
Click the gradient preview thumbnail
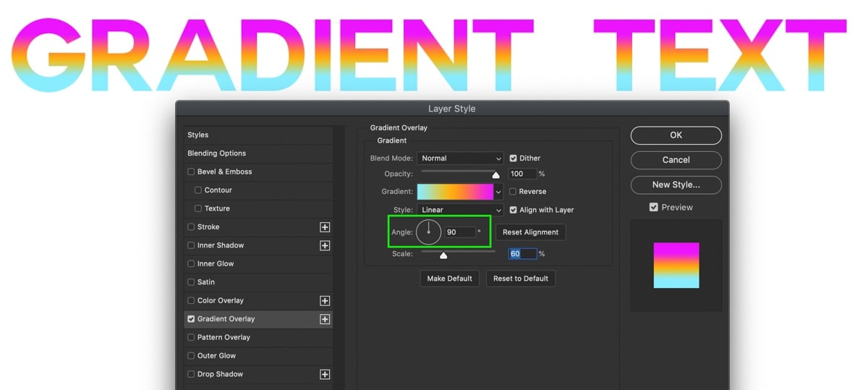click(676, 266)
